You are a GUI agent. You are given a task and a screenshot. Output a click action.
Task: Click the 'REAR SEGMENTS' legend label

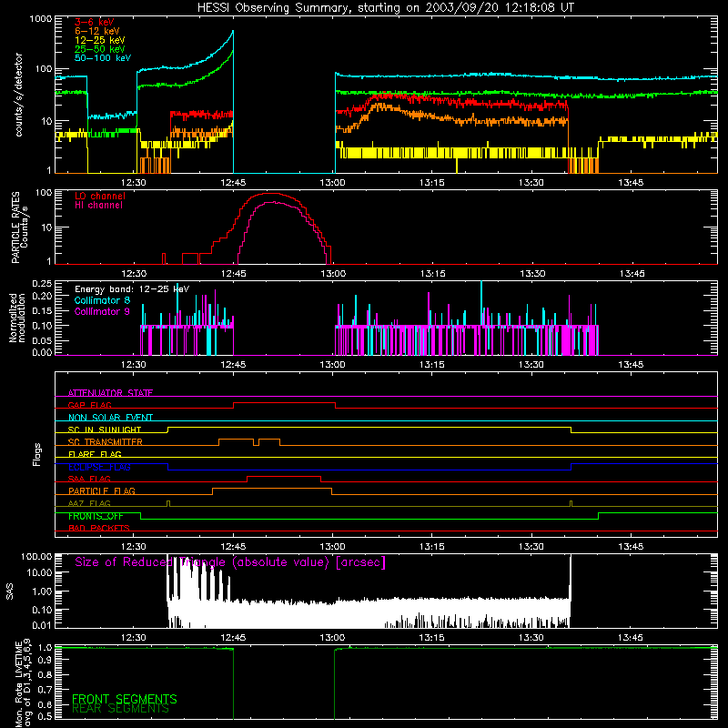(x=120, y=709)
